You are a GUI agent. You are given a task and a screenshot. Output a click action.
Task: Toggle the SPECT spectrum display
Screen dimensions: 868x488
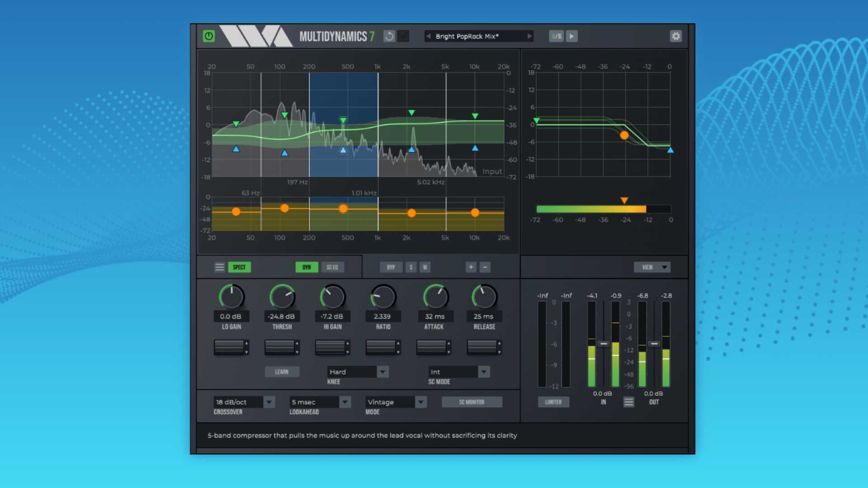pyautogui.click(x=239, y=267)
